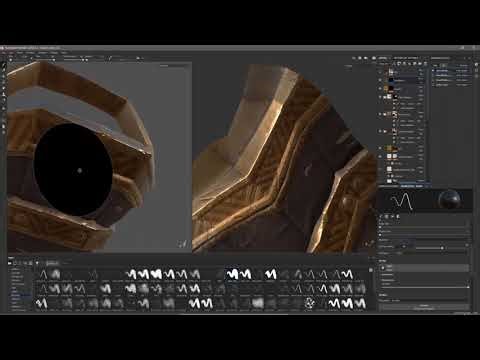480x360 pixels.
Task: Collapse the first folder in the layer stack
Action: click(384, 97)
